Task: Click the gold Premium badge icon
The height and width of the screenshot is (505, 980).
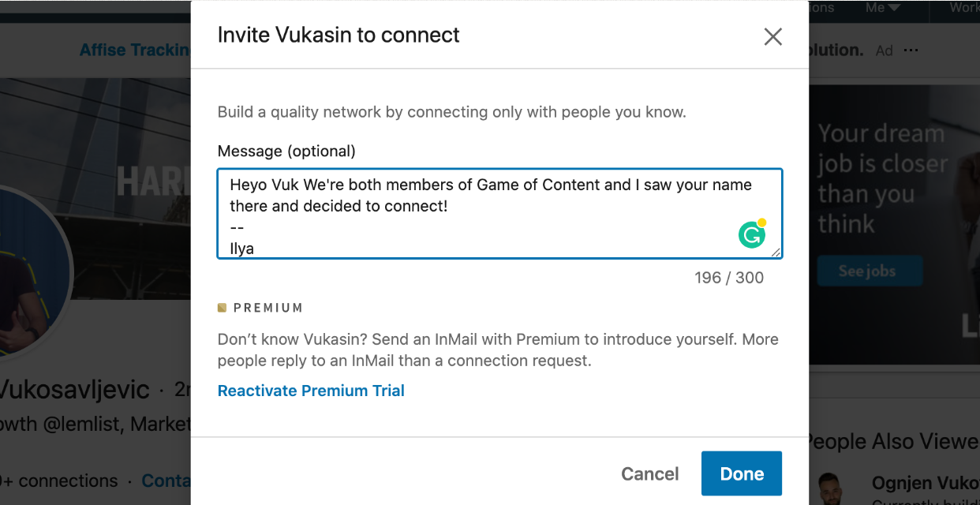Action: point(223,308)
